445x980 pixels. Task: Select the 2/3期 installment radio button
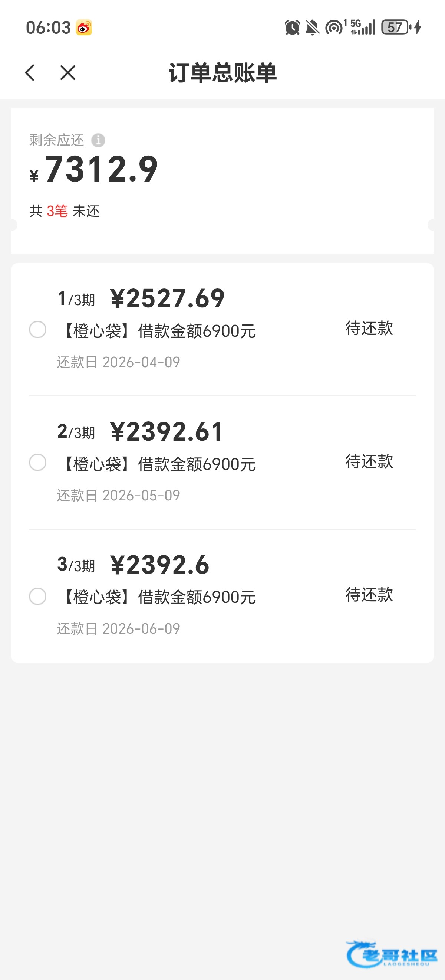click(37, 463)
